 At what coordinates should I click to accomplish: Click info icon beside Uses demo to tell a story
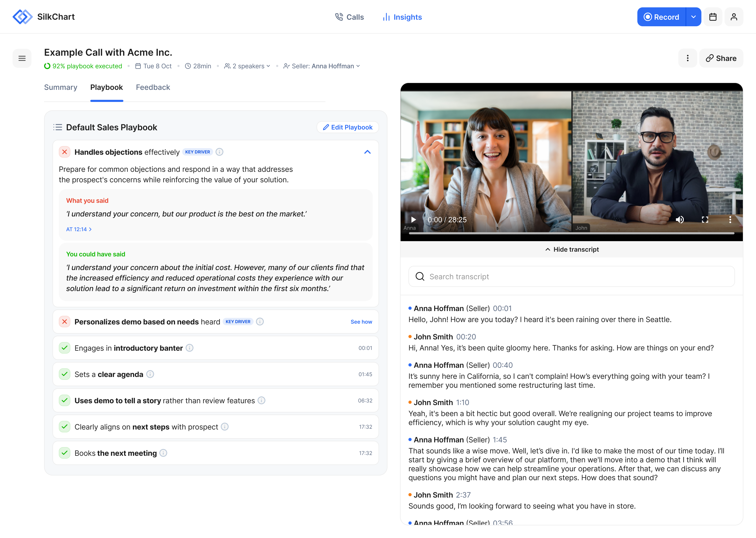click(x=261, y=401)
